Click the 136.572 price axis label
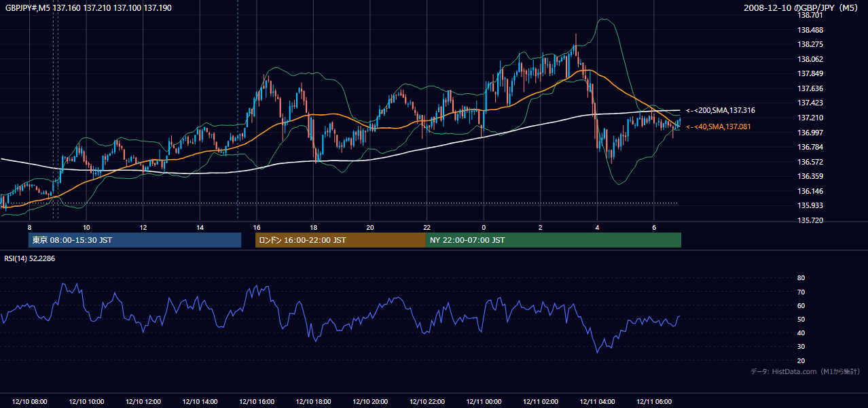The height and width of the screenshot is (408, 868). [811, 162]
